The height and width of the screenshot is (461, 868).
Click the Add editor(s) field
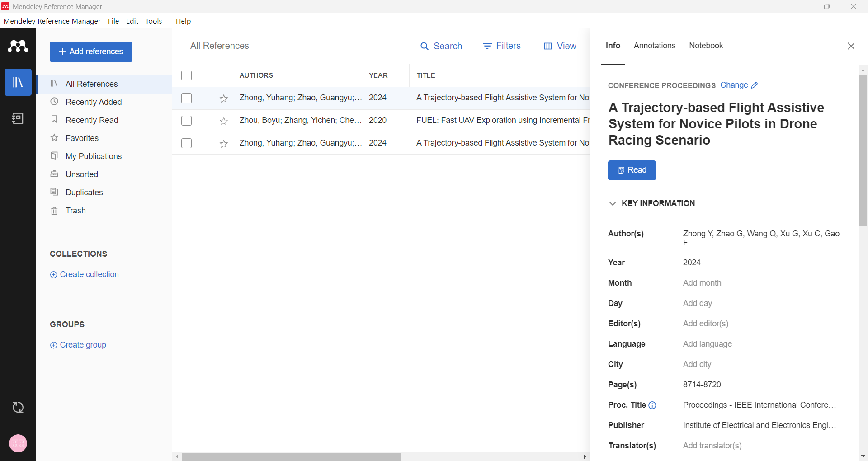pyautogui.click(x=706, y=324)
